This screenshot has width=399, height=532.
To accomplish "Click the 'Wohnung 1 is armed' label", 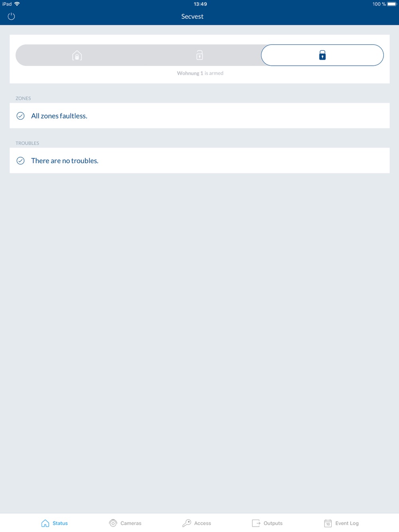I will 200,73.
